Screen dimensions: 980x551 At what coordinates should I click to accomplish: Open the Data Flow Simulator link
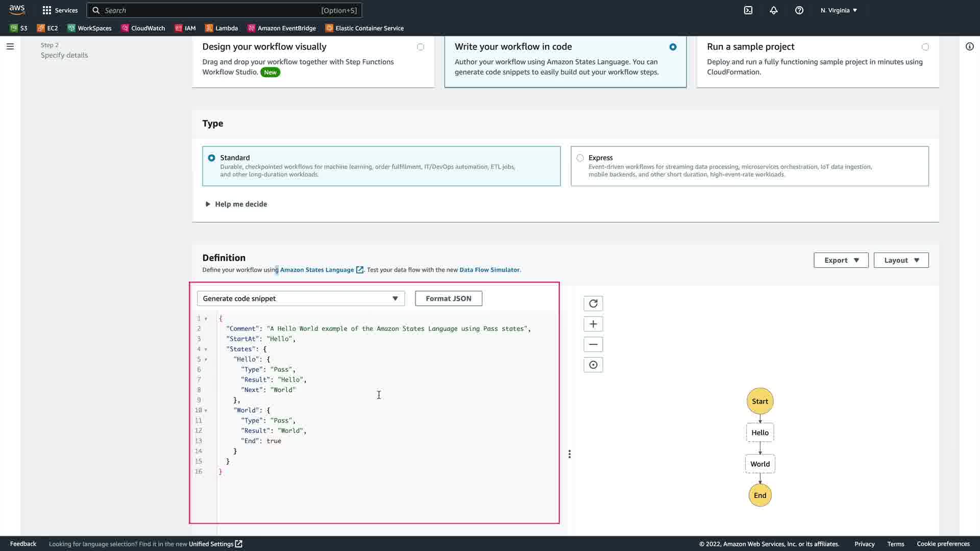(489, 270)
